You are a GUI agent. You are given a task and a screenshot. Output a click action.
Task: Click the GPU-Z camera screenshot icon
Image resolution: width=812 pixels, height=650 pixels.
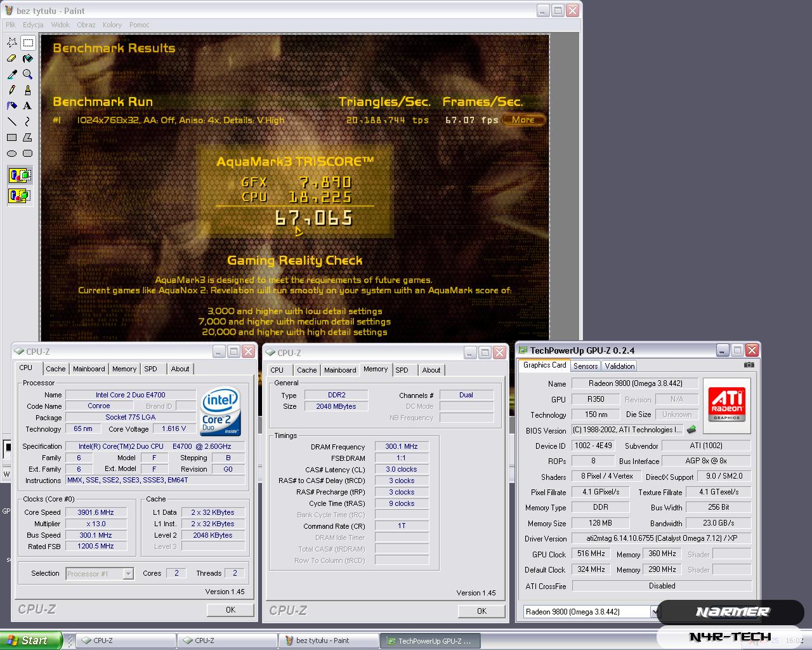click(x=749, y=365)
